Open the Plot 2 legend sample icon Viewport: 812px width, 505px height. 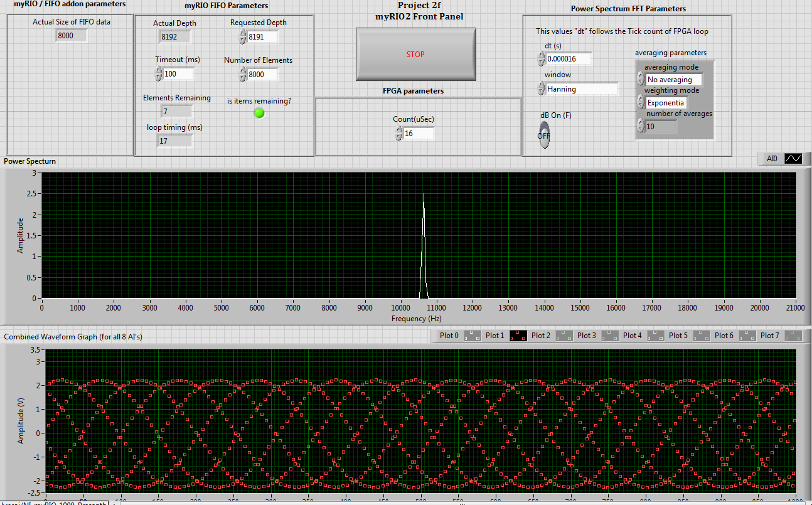(564, 336)
